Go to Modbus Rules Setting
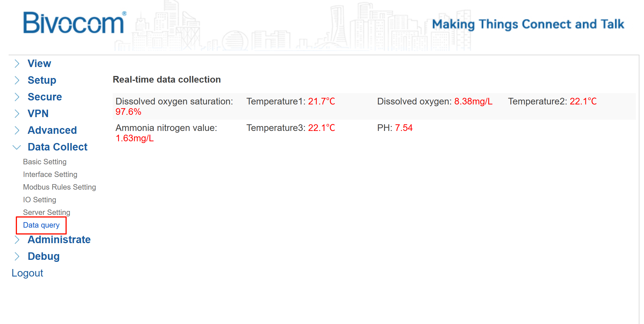This screenshot has height=324, width=644. click(x=59, y=187)
